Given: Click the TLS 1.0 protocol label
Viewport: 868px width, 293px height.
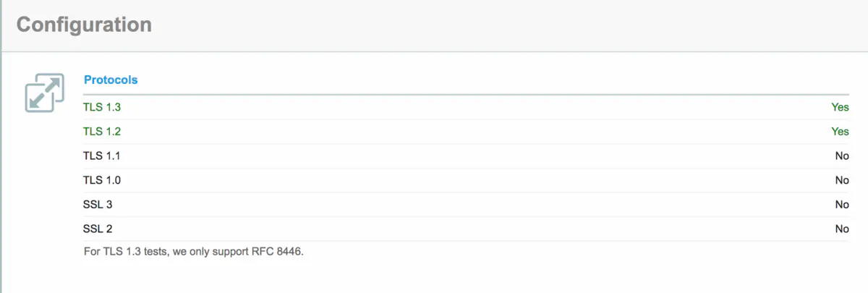Looking at the screenshot, I should [x=101, y=180].
